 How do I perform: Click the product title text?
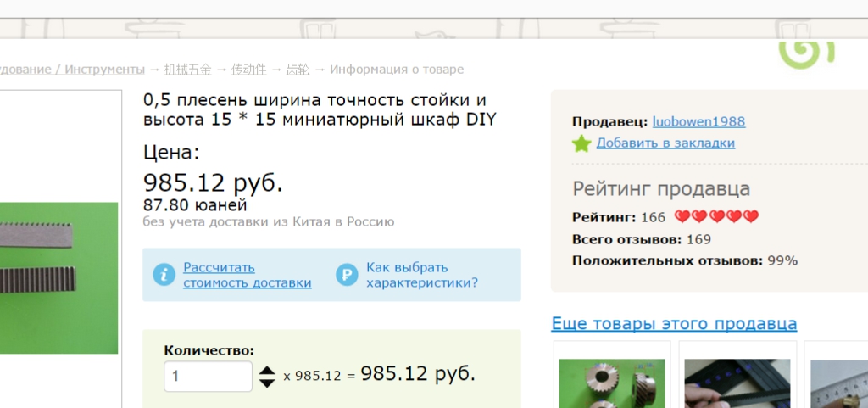(320, 109)
